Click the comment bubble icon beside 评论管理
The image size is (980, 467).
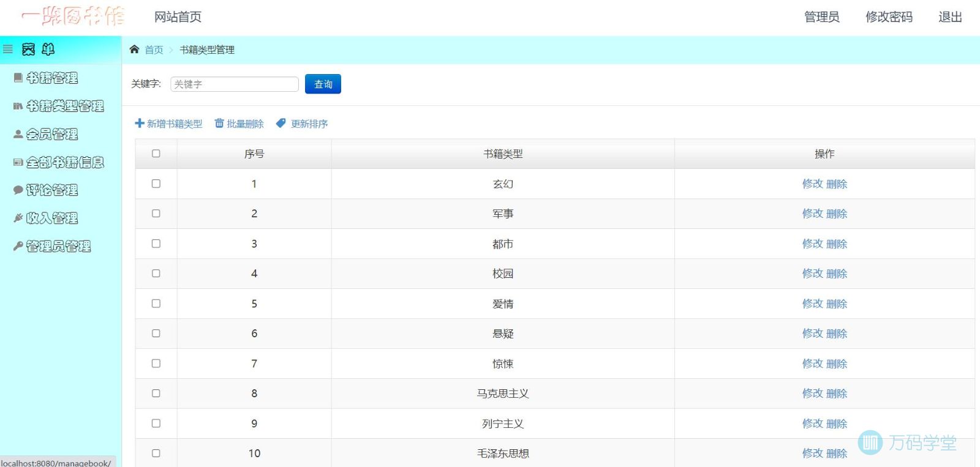[18, 190]
